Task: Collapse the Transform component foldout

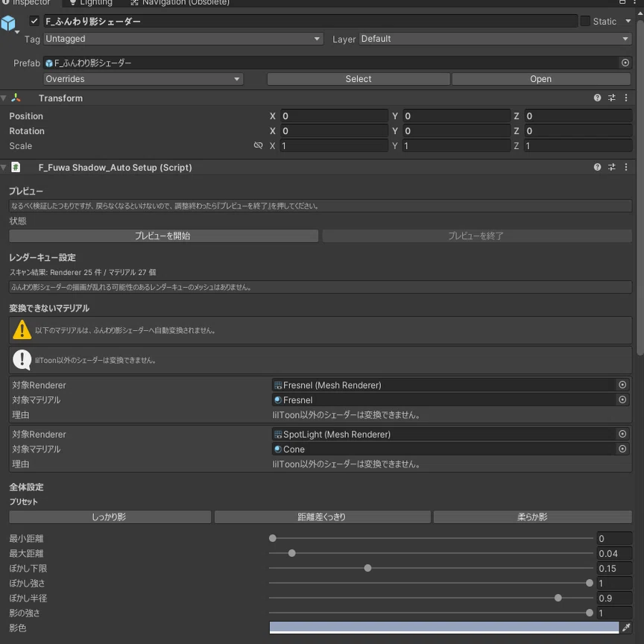Action: coord(4,98)
